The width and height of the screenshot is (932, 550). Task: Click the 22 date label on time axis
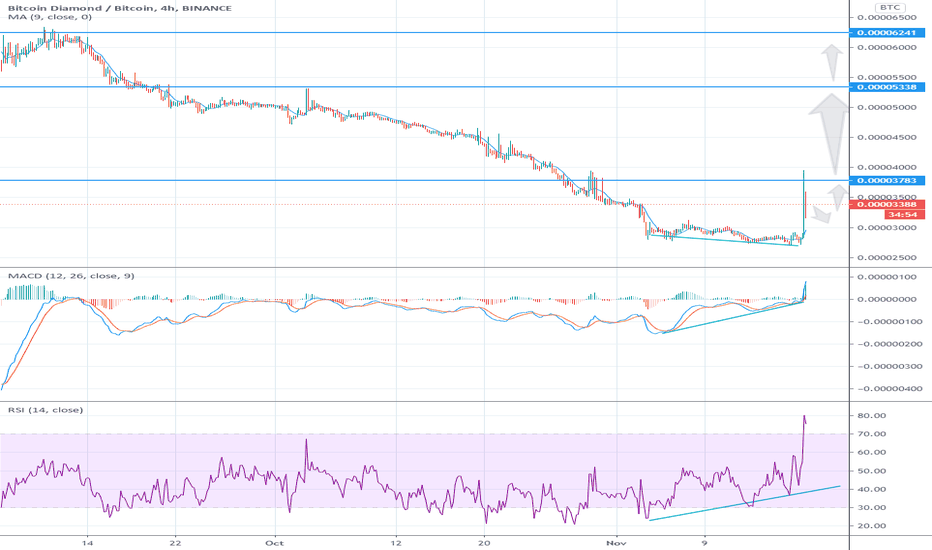click(175, 543)
